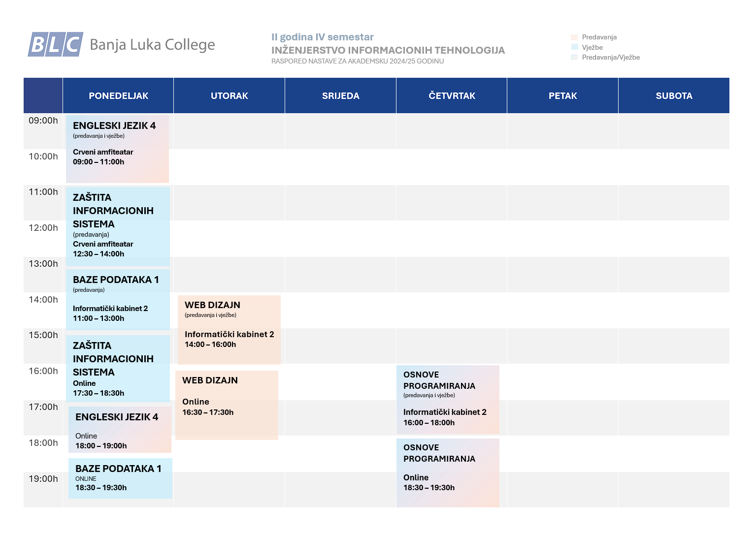Select the UTORAK column header
The image size is (756, 534).
(230, 95)
